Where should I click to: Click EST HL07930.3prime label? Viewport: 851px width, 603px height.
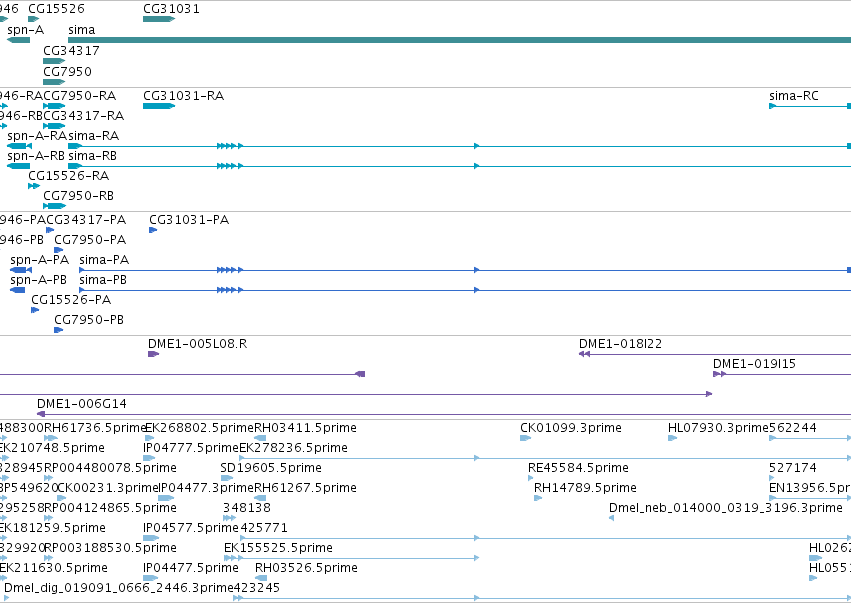[719, 428]
